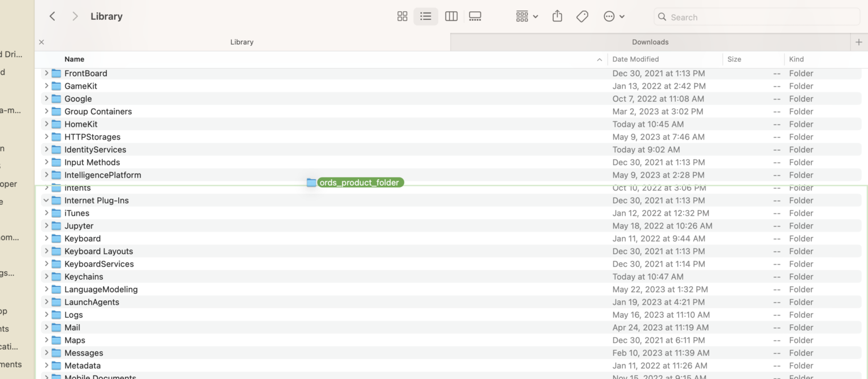Sort files by the Name column
The image size is (868, 379).
click(x=74, y=59)
